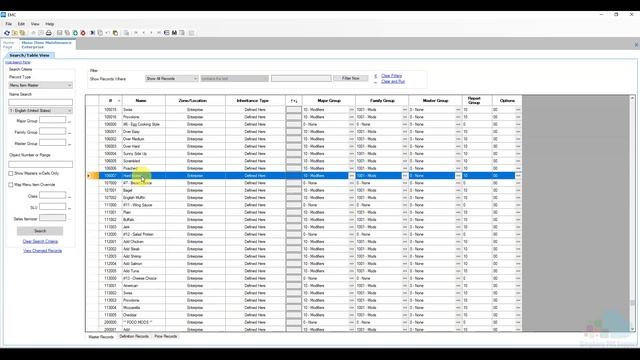Select the Mozzarella row
Image resolution: width=640 pixels, height=360 pixels.
pos(303,308)
